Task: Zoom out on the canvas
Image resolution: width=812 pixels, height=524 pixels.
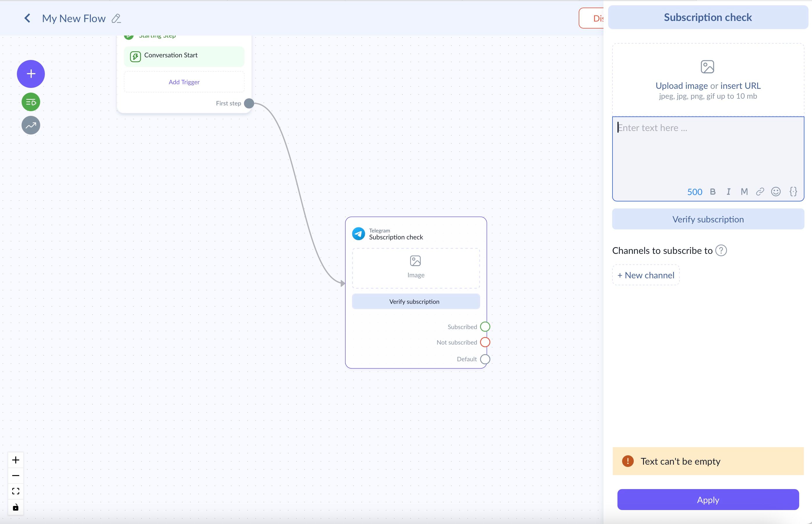Action: click(x=16, y=475)
